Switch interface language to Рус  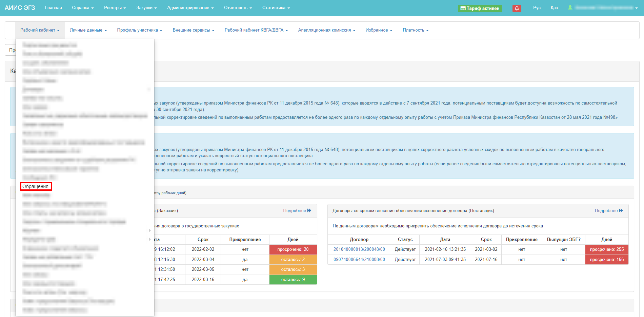point(537,8)
